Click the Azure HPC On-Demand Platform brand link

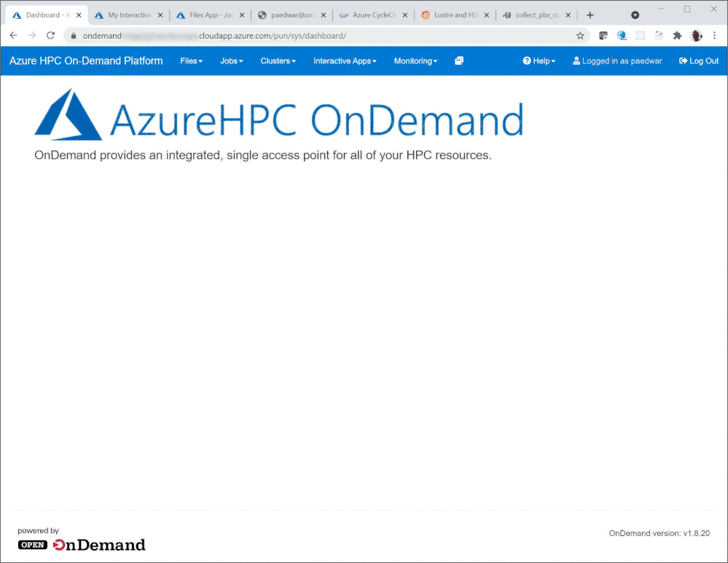tap(86, 60)
